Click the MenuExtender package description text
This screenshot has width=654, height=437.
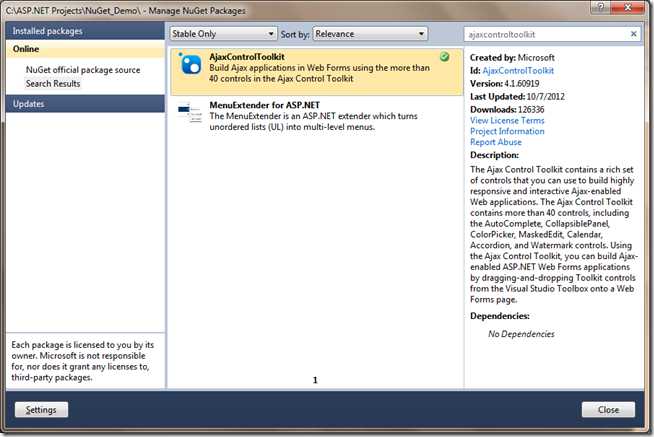tap(313, 121)
